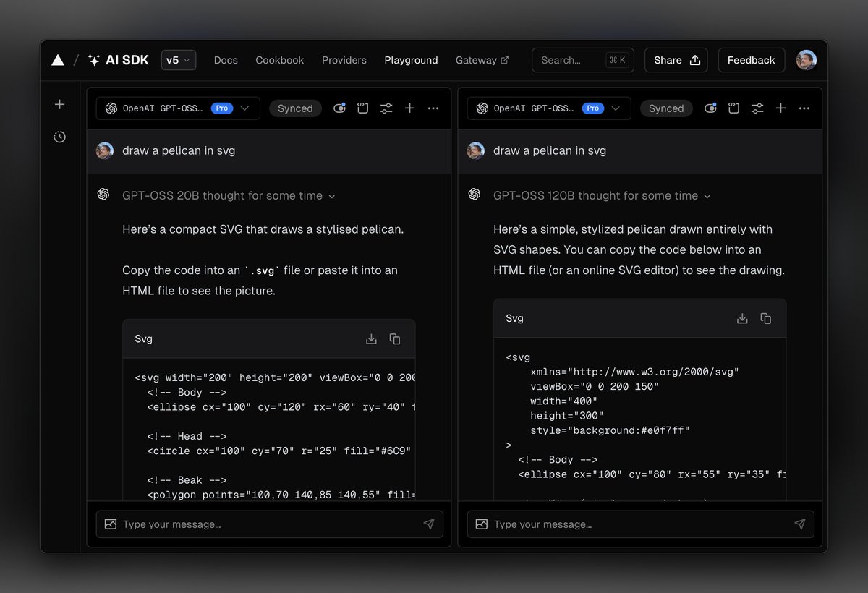This screenshot has height=593, width=868.
Task: Add a model with right panel plus icon
Action: pyautogui.click(x=780, y=108)
